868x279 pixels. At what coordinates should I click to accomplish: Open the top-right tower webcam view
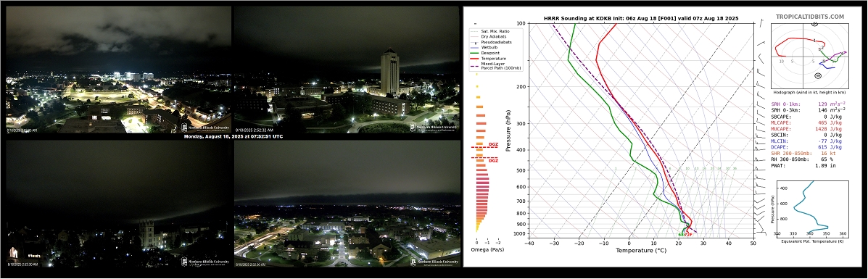(x=347, y=69)
